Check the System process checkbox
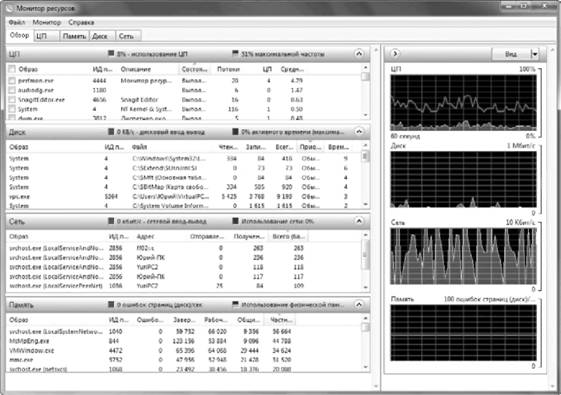Image resolution: width=561 pixels, height=395 pixels. click(12, 109)
